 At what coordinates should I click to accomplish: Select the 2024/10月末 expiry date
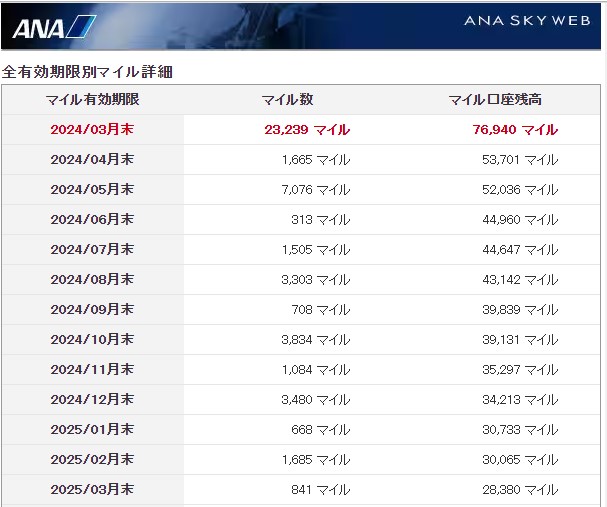pos(92,340)
